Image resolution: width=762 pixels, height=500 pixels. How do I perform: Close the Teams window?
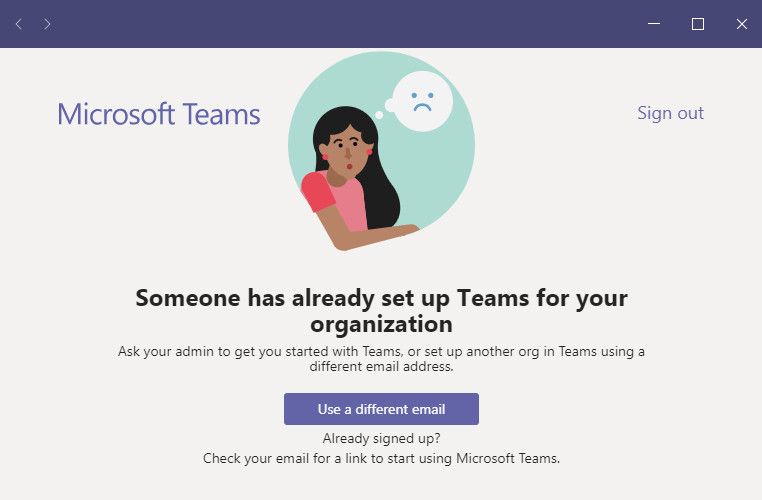point(742,24)
